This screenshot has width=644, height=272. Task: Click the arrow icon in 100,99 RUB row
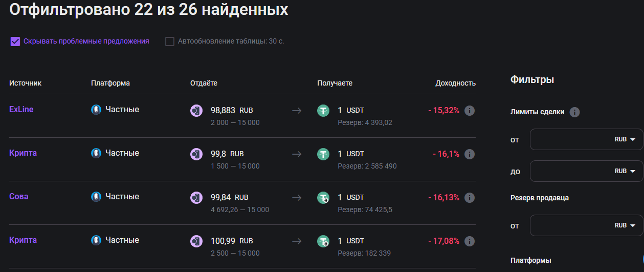click(x=297, y=241)
